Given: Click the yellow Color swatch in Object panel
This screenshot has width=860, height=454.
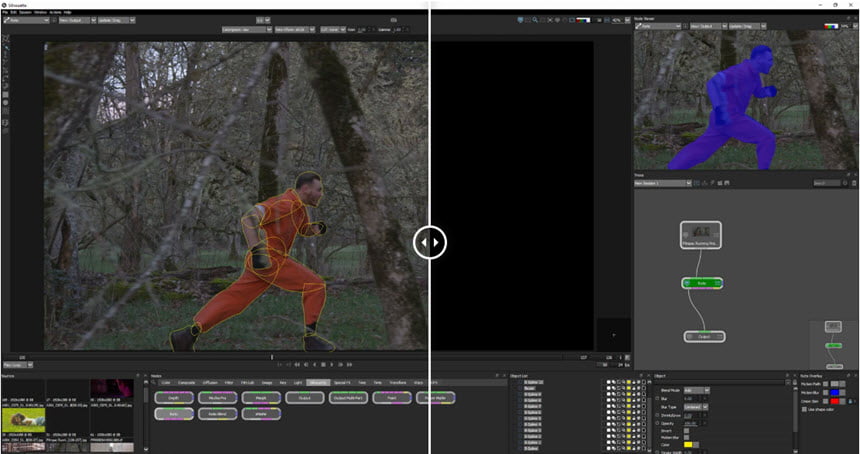Looking at the screenshot, I should pyautogui.click(x=688, y=444).
